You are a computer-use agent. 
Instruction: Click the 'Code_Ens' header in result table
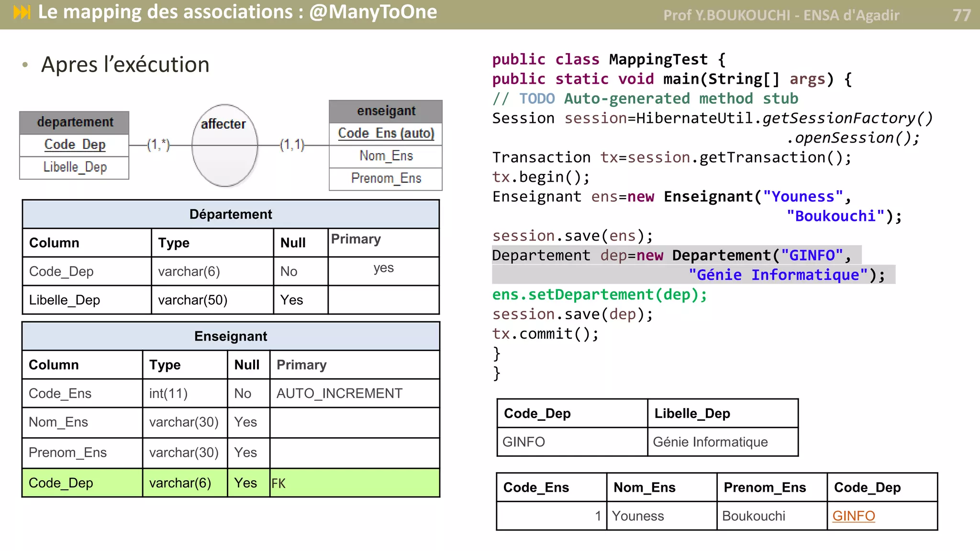552,488
